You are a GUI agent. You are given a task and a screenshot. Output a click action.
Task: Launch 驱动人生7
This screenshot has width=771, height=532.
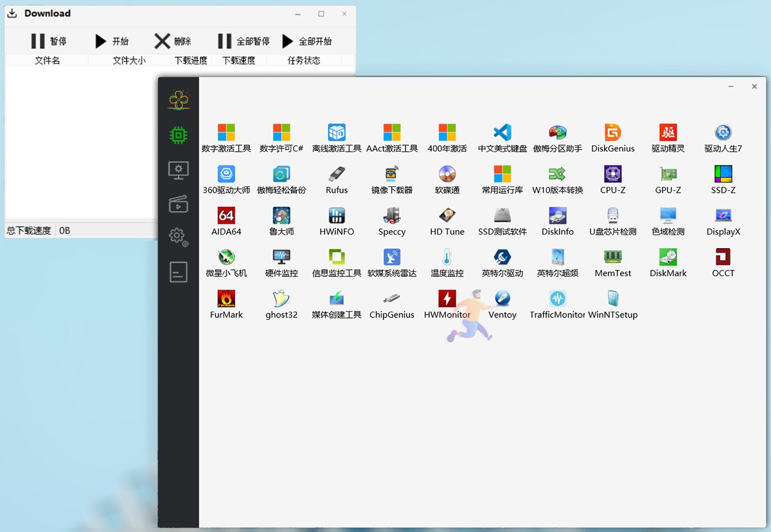[723, 138]
